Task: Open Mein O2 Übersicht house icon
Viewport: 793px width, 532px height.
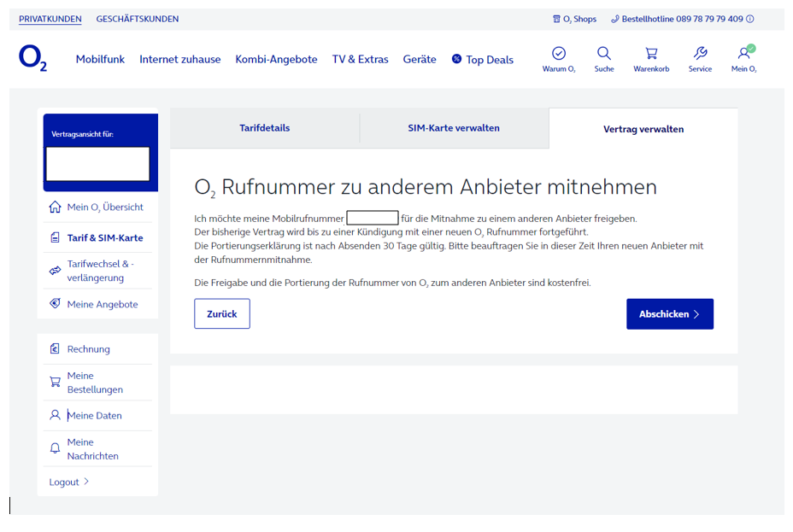Action: pyautogui.click(x=56, y=207)
